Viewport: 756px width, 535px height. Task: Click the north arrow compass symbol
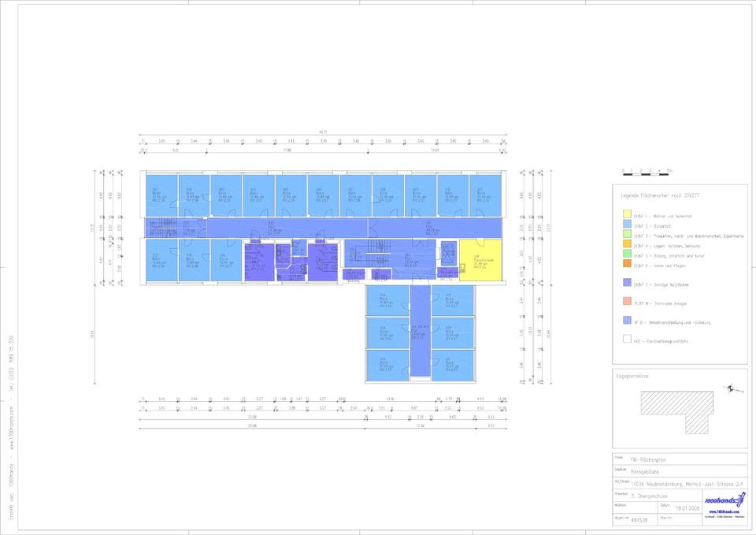734,388
